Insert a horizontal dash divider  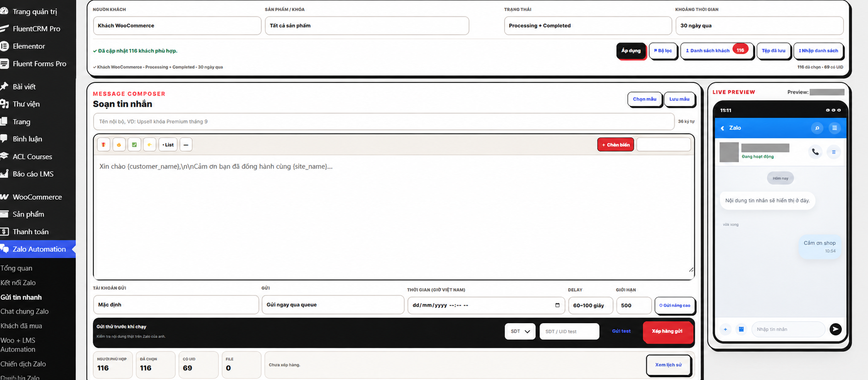[186, 145]
